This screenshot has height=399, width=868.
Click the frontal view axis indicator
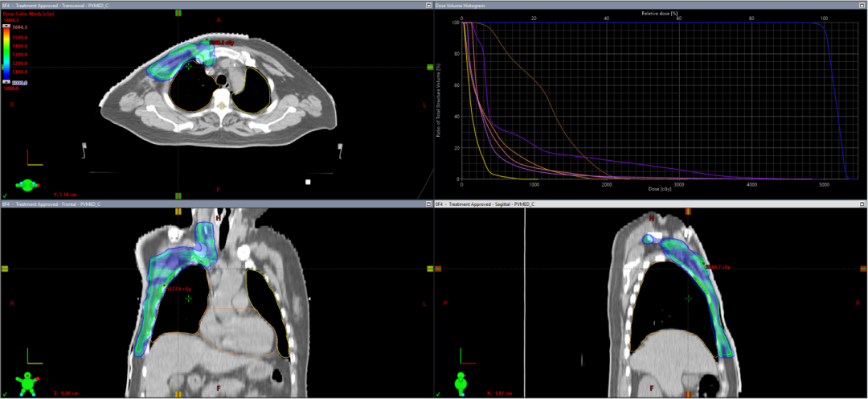click(32, 355)
